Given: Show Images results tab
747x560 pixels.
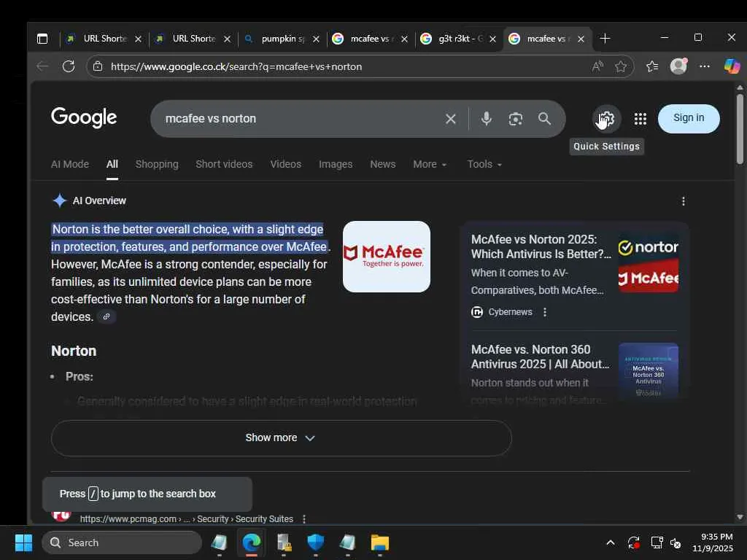Looking at the screenshot, I should pyautogui.click(x=336, y=164).
